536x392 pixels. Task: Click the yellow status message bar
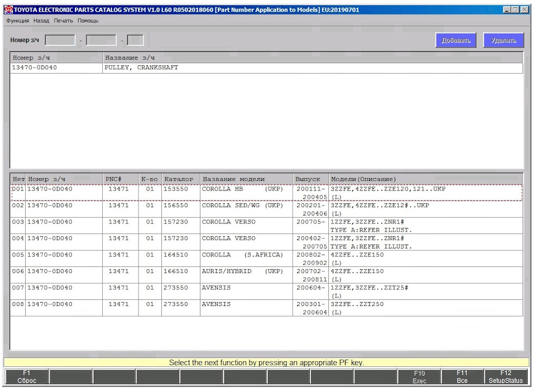(x=266, y=362)
